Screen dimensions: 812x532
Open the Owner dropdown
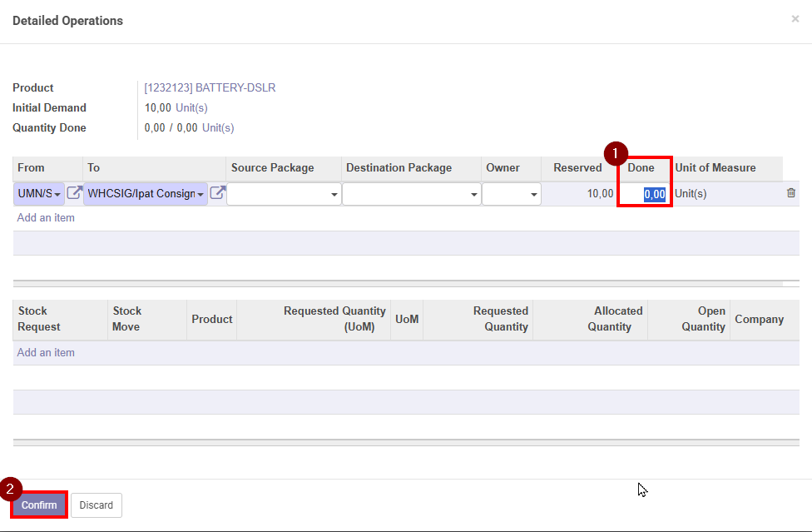(x=512, y=194)
